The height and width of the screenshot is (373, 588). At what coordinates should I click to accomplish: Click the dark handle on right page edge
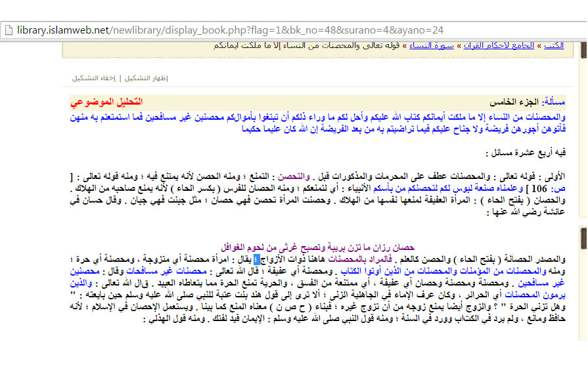[581, 234]
